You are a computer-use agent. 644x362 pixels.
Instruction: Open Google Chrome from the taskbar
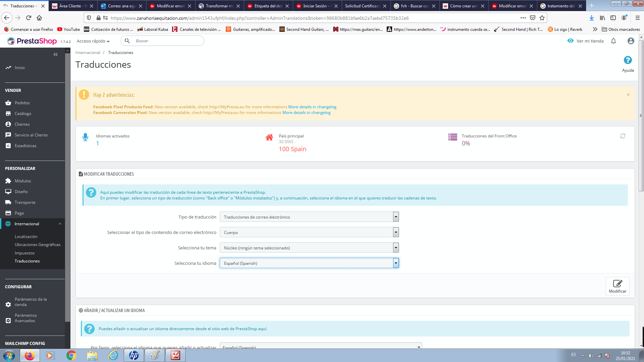point(71,355)
